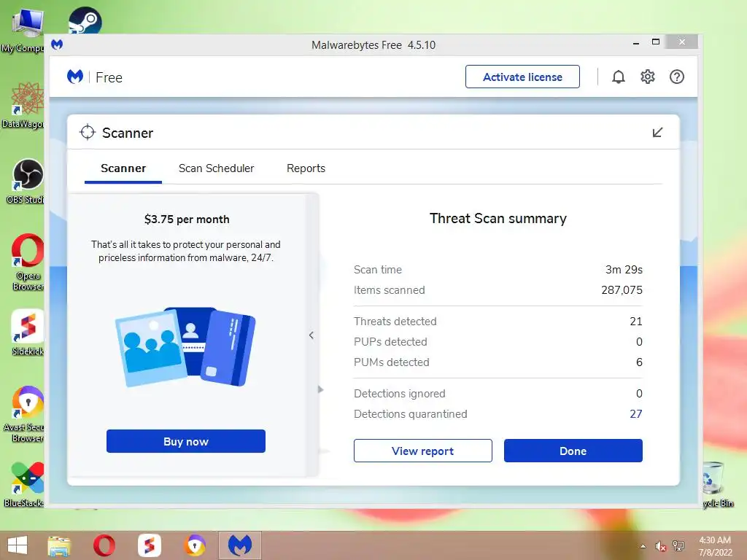This screenshot has width=747, height=560.
Task: Click the Malwarebytes logo next to Free
Action: tap(75, 77)
